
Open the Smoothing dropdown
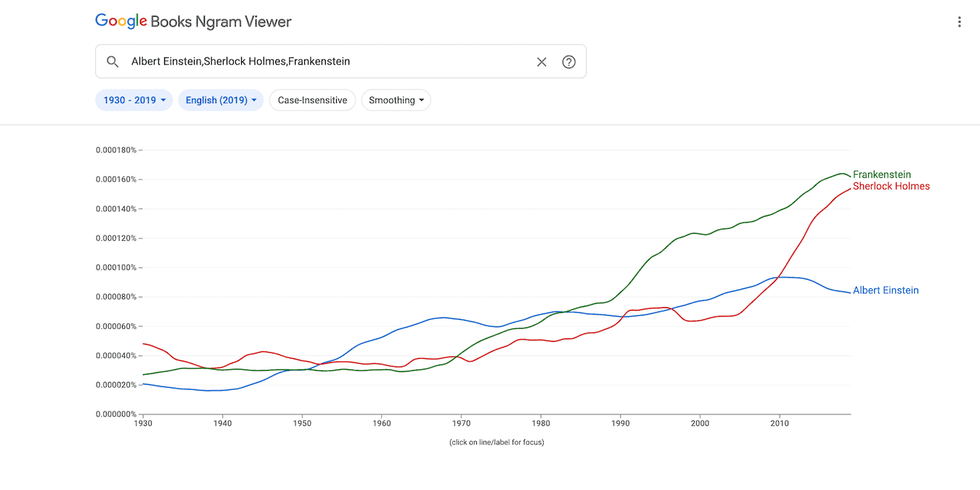396,99
